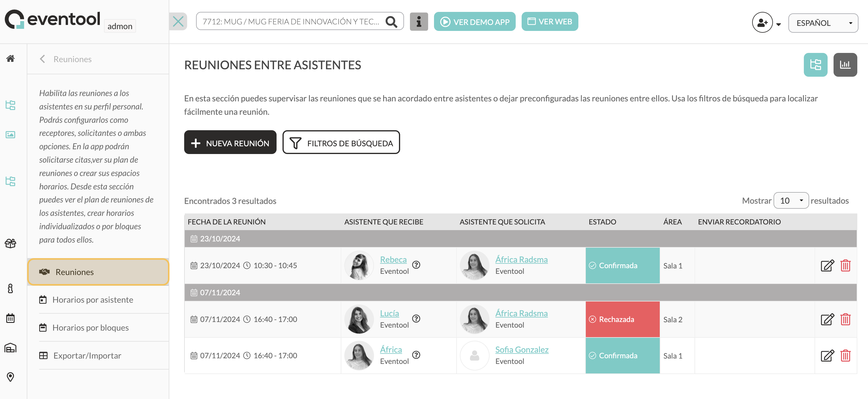Click the admon label
868x399 pixels.
pos(120,26)
